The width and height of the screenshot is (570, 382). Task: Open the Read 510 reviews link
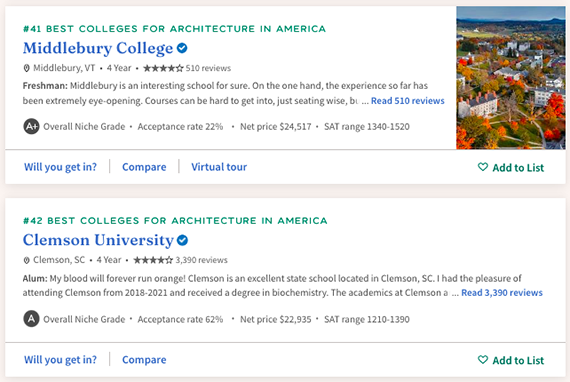click(x=408, y=101)
